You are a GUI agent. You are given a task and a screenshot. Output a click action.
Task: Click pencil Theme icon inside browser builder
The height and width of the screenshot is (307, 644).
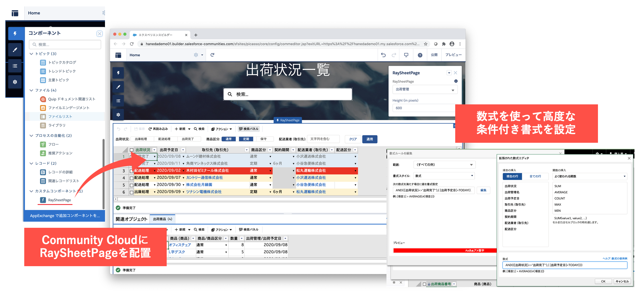(118, 87)
